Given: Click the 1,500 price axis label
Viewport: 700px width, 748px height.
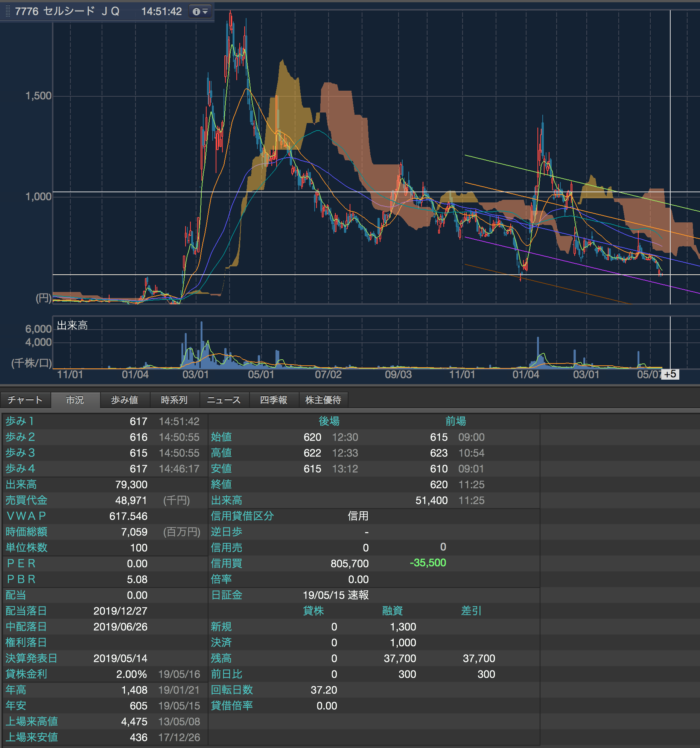Looking at the screenshot, I should click(38, 96).
